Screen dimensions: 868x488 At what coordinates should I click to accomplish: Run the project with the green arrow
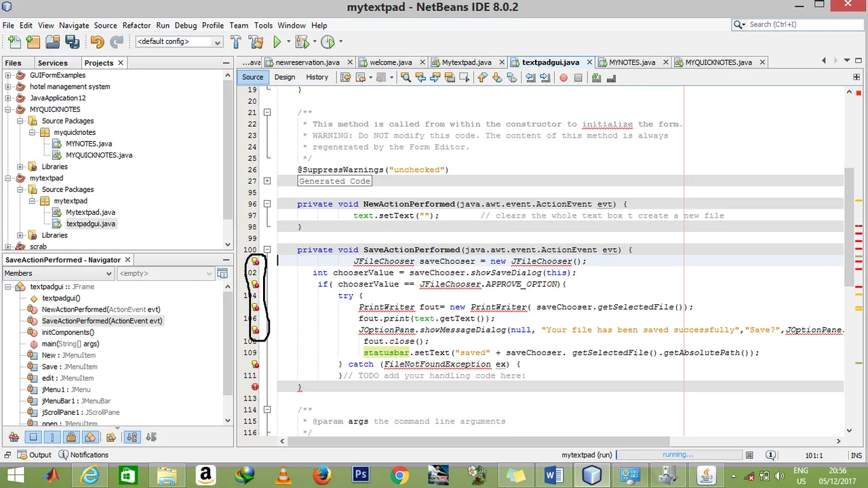(x=277, y=42)
